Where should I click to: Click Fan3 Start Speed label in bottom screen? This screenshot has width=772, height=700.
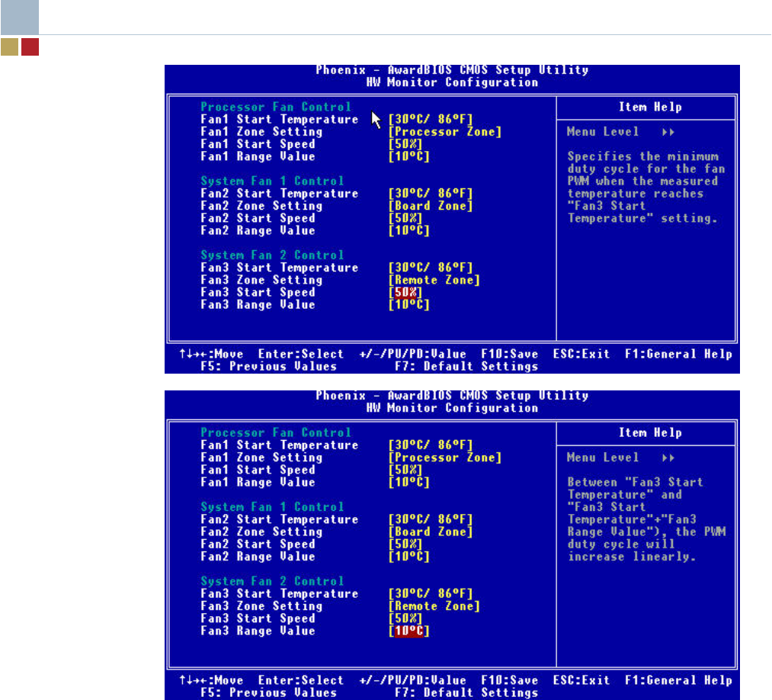pyautogui.click(x=258, y=618)
